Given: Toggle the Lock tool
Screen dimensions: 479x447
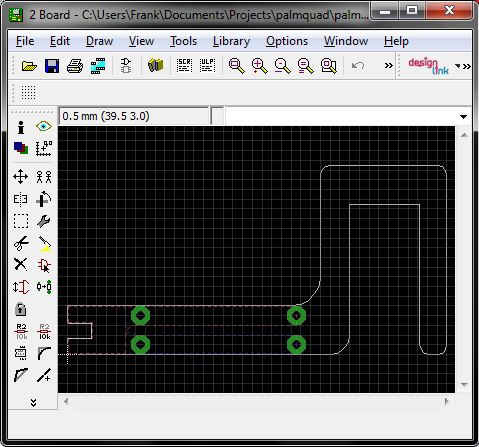Looking at the screenshot, I should click(21, 309).
